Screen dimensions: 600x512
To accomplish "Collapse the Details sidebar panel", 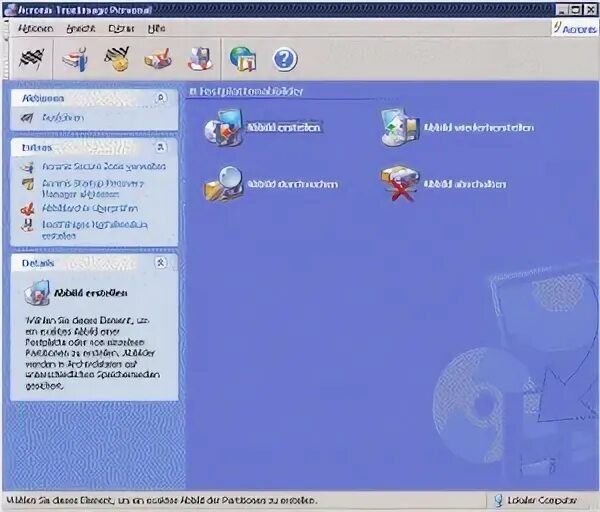I will pos(161,263).
